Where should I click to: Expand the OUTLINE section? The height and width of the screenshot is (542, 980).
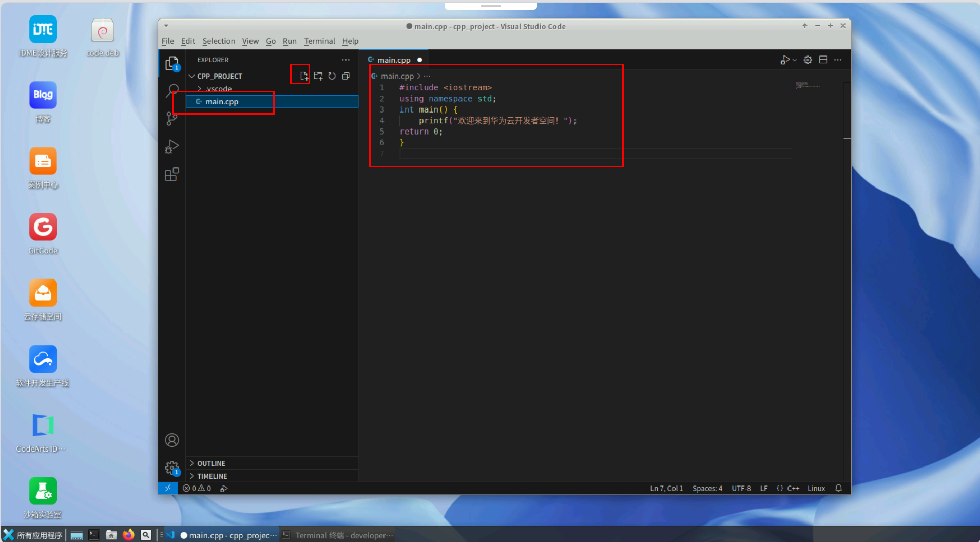click(211, 463)
